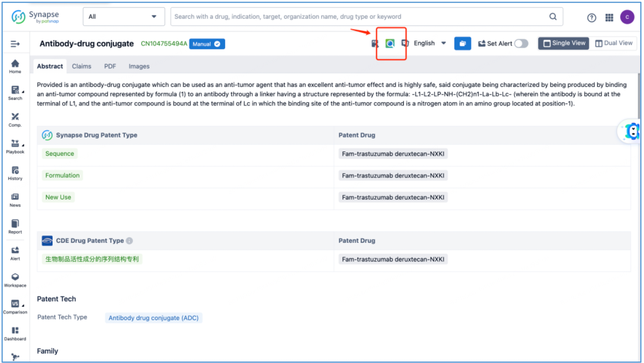Open Playbook in the sidebar

click(15, 147)
